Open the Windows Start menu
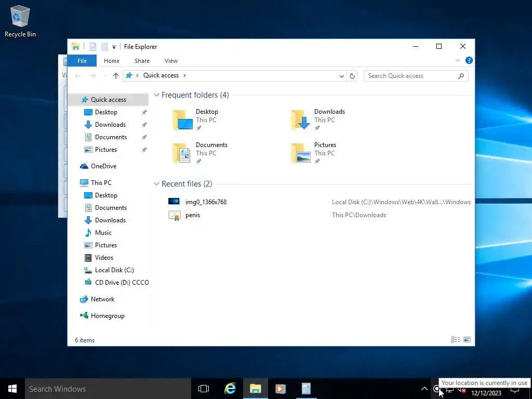 (12, 389)
